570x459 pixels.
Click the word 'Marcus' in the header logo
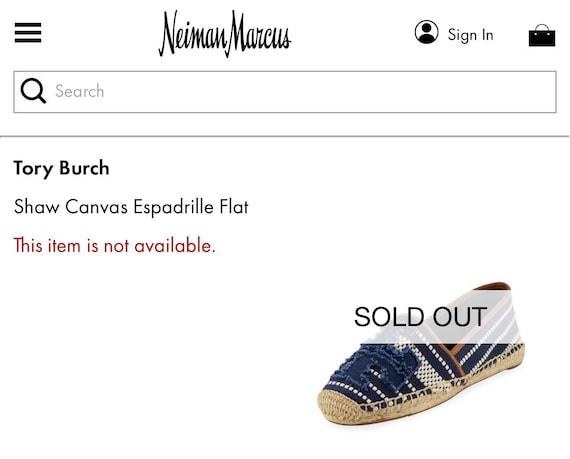pos(260,33)
